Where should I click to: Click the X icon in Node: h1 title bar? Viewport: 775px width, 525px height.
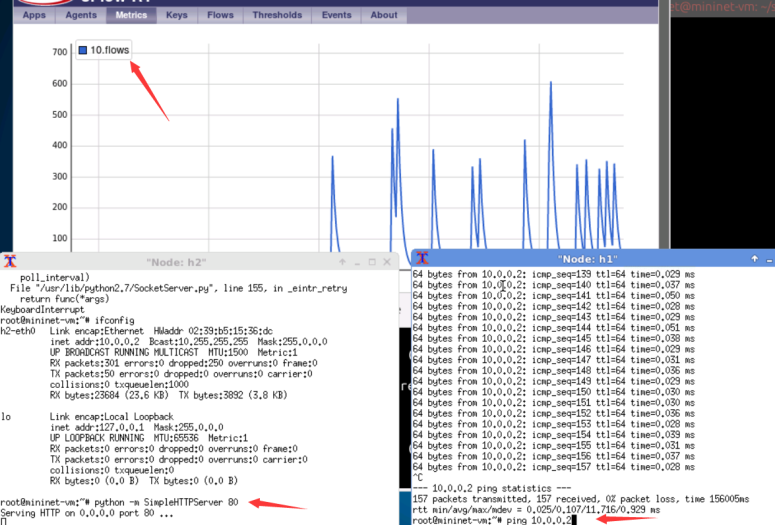pyautogui.click(x=423, y=258)
